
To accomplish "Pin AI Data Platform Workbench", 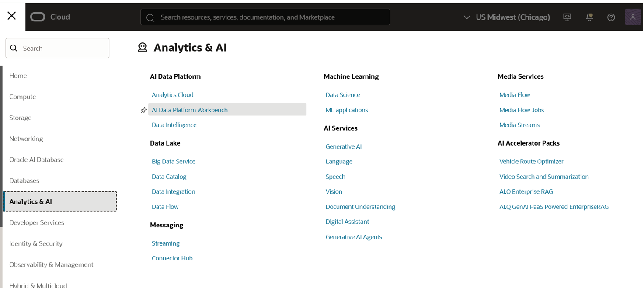I will [x=144, y=110].
